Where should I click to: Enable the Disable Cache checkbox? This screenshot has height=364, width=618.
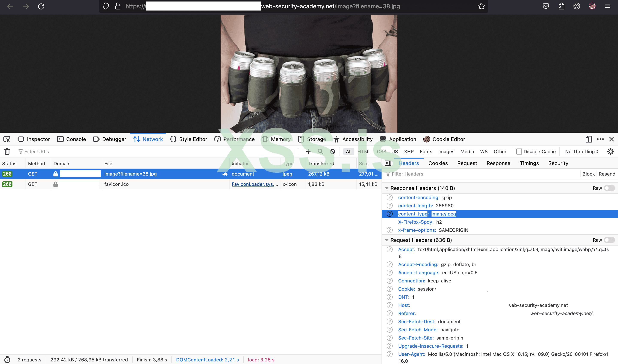519,151
